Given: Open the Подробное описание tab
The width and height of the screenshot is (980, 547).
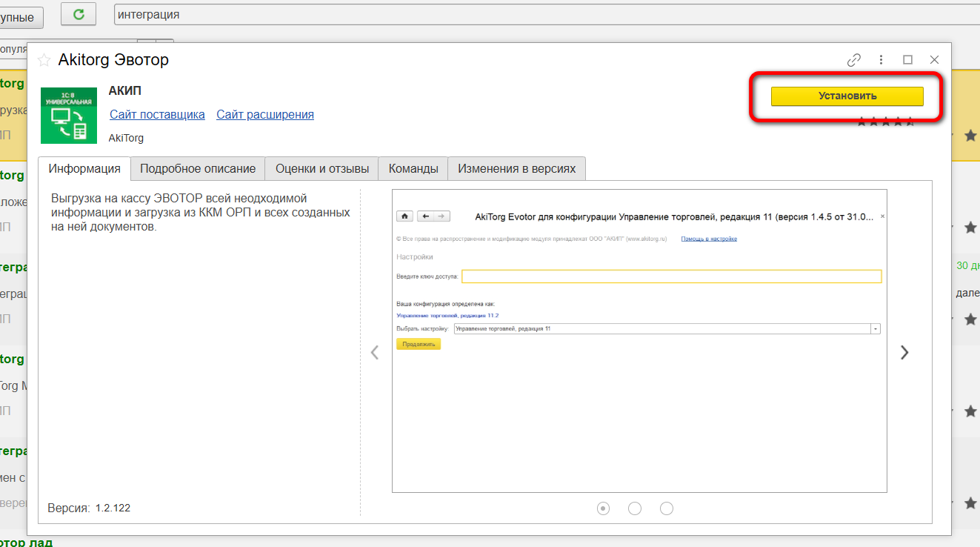Looking at the screenshot, I should [x=198, y=169].
